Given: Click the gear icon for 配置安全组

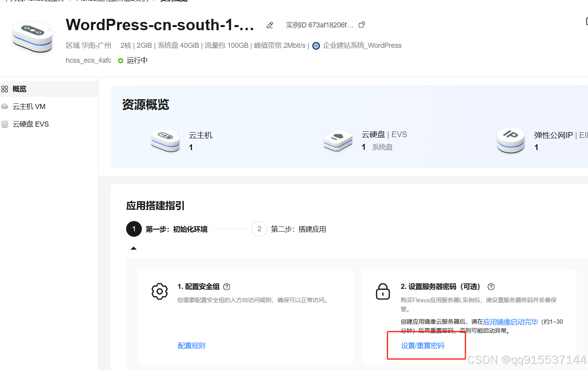Looking at the screenshot, I should [x=159, y=291].
